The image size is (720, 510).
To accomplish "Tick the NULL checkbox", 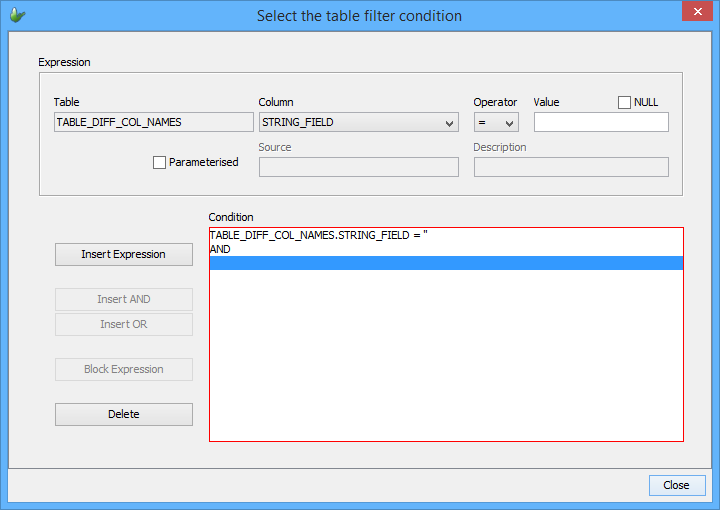I will [x=625, y=102].
